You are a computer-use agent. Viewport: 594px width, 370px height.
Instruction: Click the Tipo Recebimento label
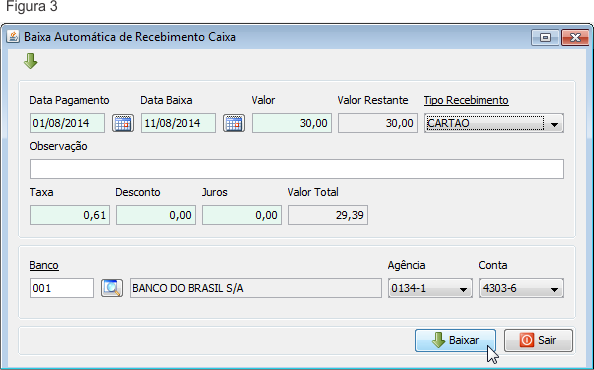tap(466, 100)
